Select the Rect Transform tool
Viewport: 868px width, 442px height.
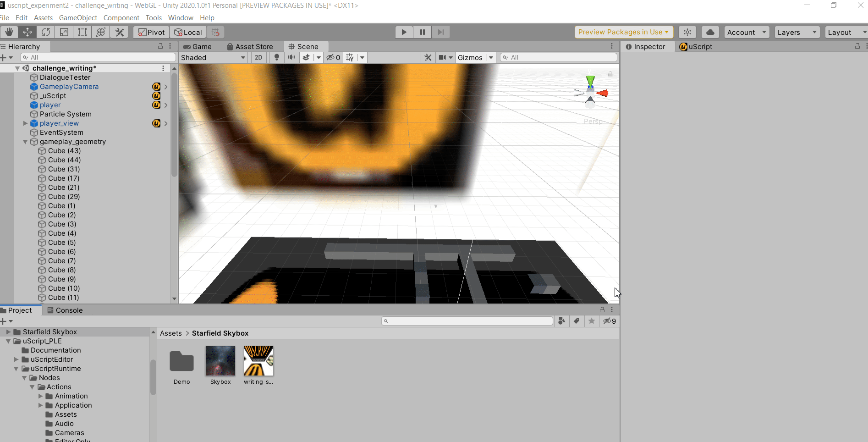[82, 32]
